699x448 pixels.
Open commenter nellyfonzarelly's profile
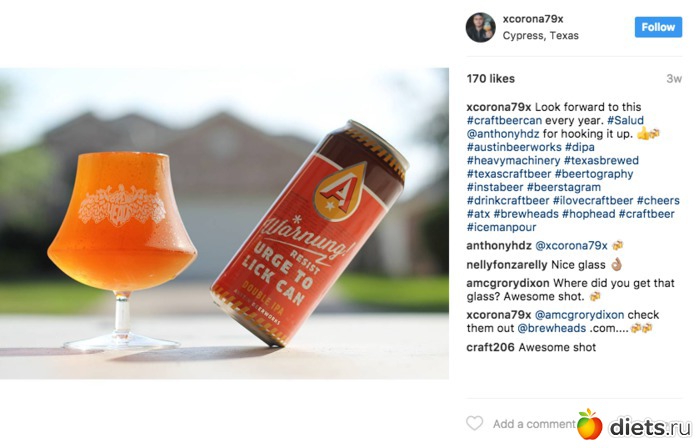tap(507, 265)
